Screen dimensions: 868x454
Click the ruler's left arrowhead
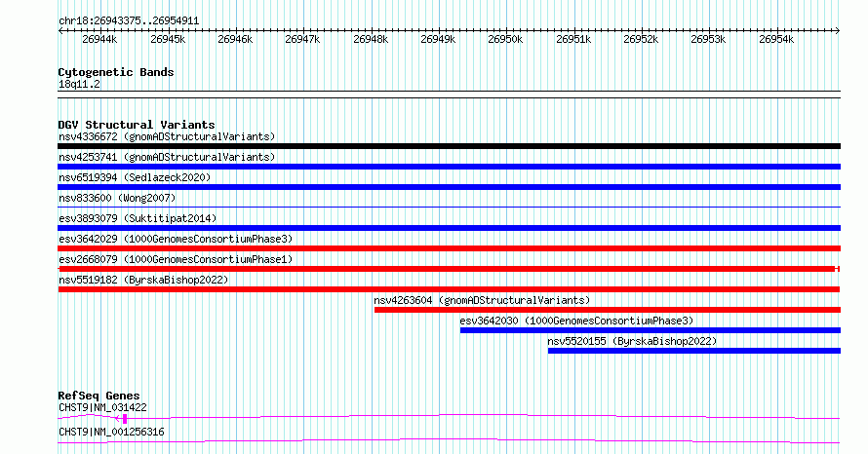59,31
